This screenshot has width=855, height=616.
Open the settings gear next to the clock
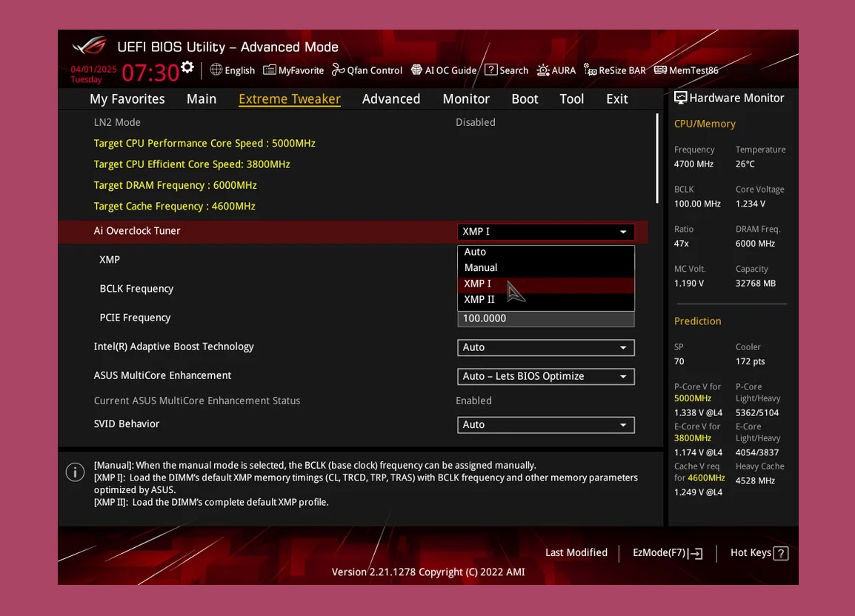187,67
